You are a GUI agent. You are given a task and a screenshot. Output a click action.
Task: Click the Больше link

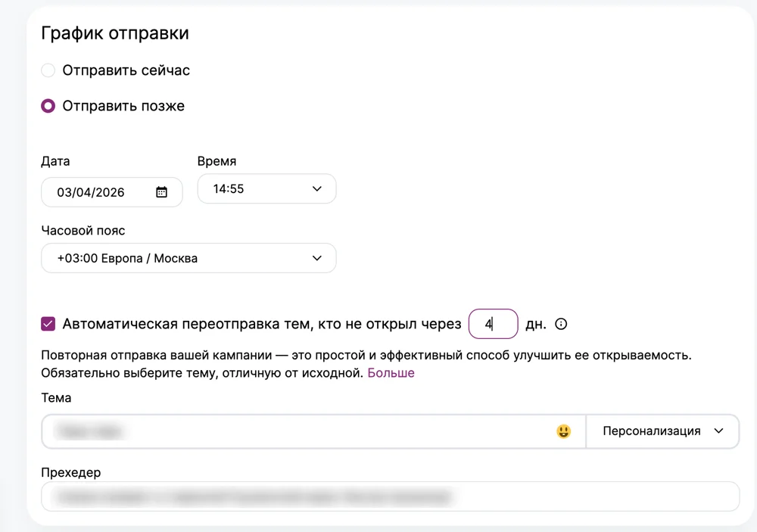391,372
